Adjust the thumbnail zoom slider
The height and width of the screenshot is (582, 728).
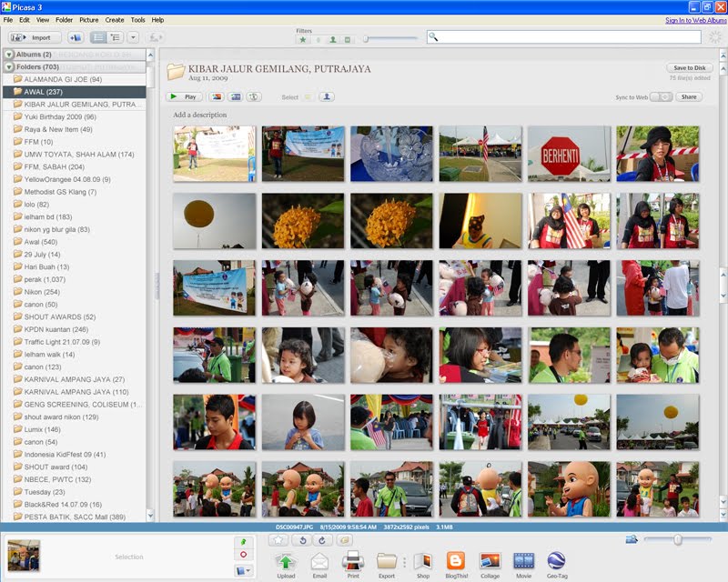pyautogui.click(x=677, y=539)
